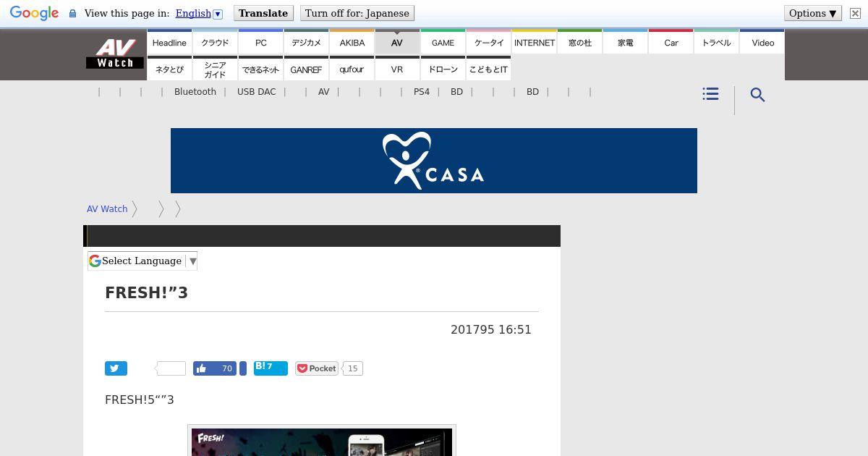Screen dimensions: 868x456
Task: Open the 家電 tab
Action: point(626,42)
